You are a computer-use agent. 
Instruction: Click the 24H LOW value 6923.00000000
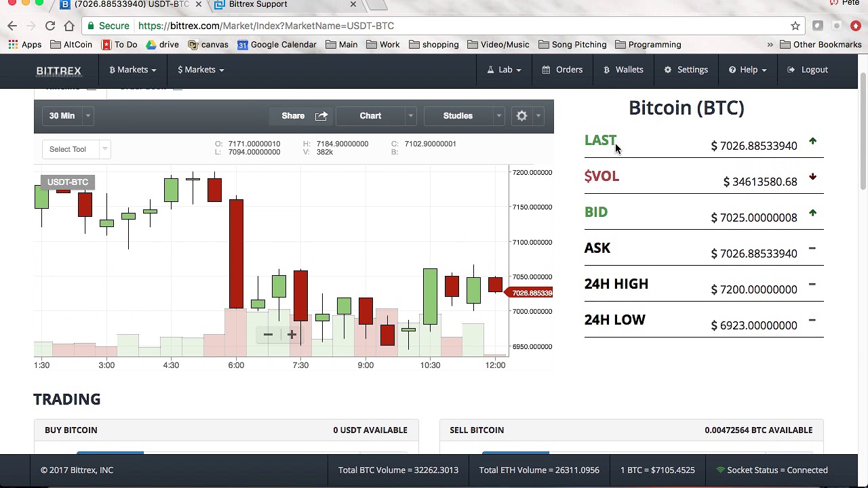point(754,325)
